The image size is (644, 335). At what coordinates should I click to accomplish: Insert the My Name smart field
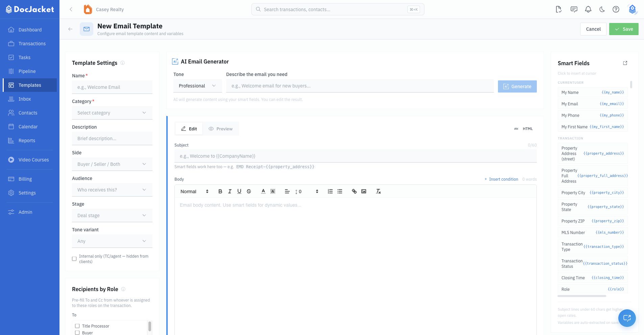point(593,93)
